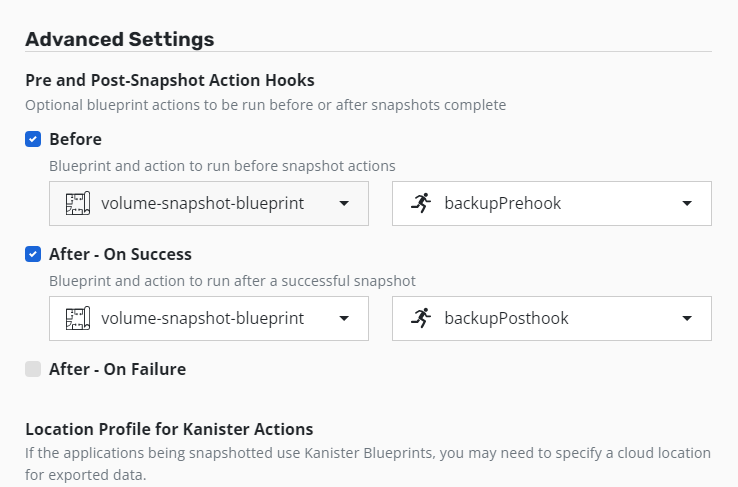738x487 pixels.
Task: Click the Before label text
Action: (75, 139)
